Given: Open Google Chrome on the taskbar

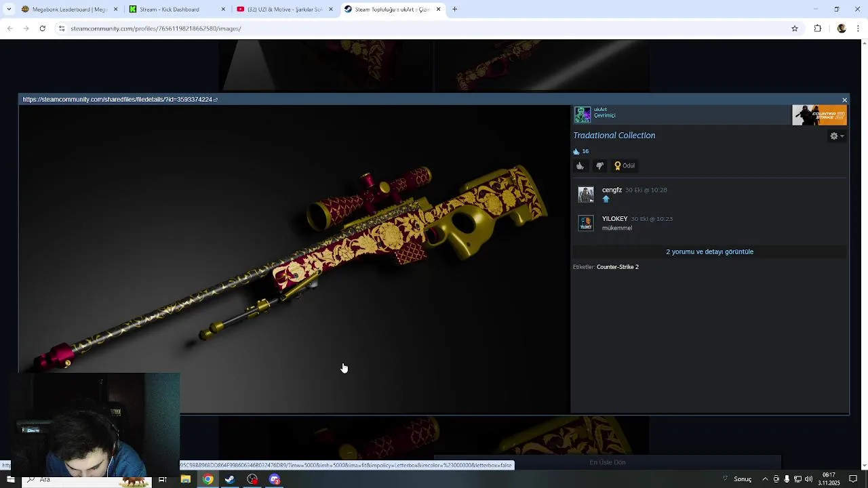Looking at the screenshot, I should point(208,479).
